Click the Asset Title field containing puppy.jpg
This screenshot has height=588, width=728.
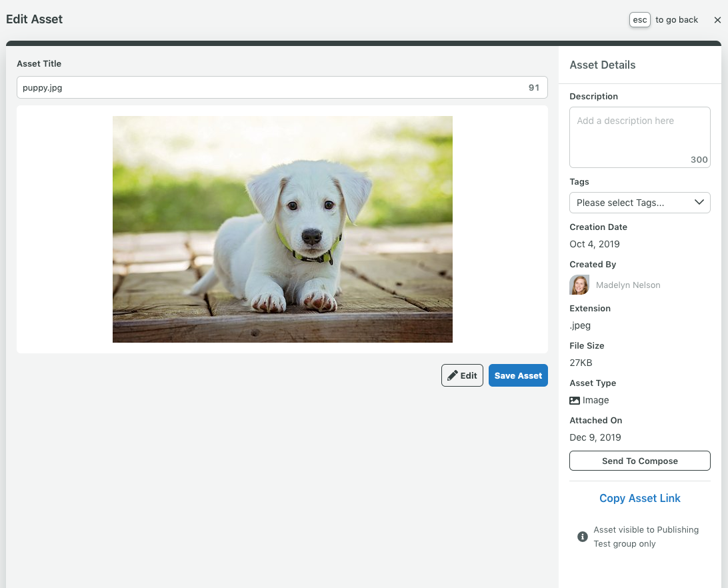point(282,87)
